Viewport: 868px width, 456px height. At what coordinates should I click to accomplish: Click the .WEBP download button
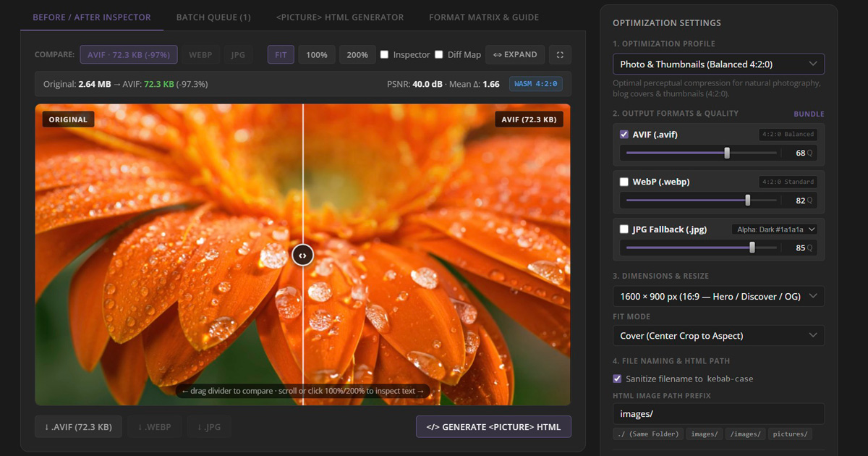(154, 427)
